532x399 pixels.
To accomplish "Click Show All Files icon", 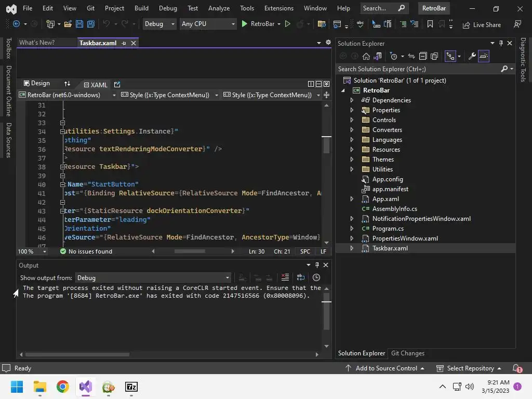I will coord(434,56).
